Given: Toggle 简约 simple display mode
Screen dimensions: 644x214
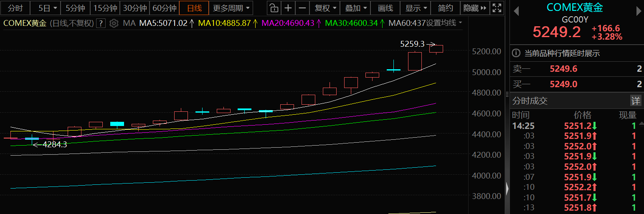Looking at the screenshot, I should 445,8.
